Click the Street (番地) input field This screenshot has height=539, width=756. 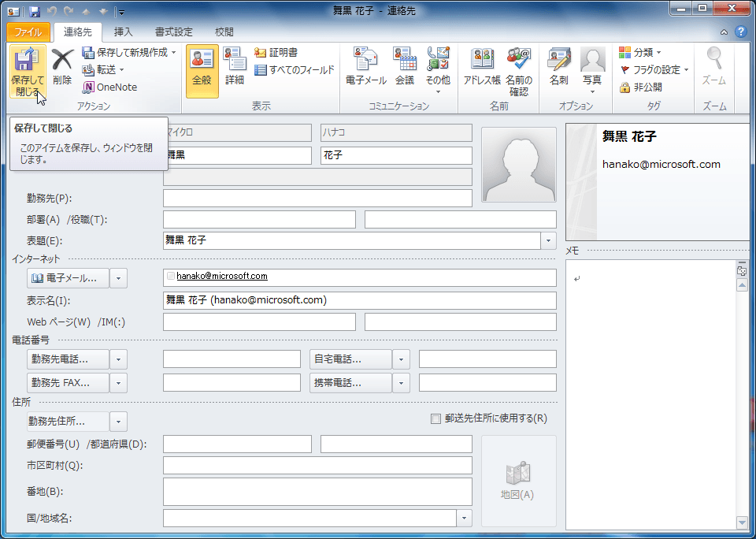click(x=317, y=492)
